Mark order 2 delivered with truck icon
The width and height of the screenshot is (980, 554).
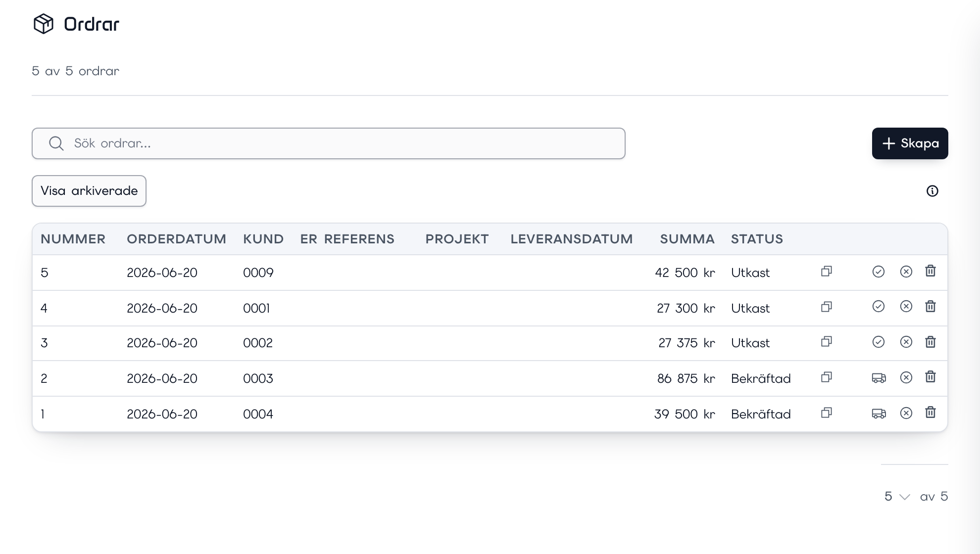(879, 378)
